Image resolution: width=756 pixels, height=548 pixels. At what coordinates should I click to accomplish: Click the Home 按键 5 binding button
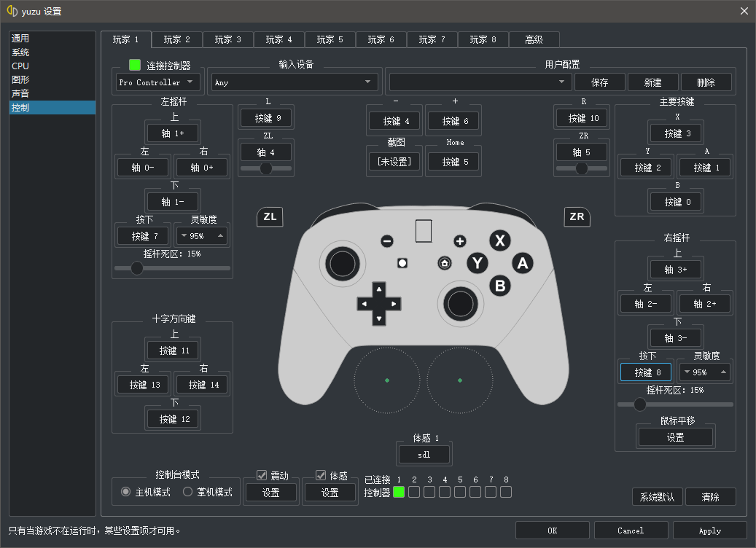click(455, 162)
